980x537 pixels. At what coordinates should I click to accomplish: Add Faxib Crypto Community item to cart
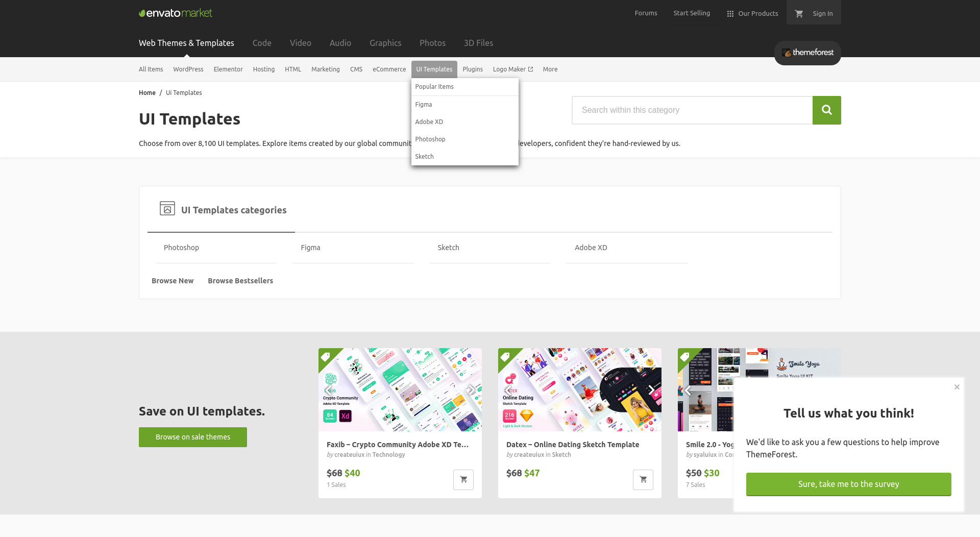[463, 480]
